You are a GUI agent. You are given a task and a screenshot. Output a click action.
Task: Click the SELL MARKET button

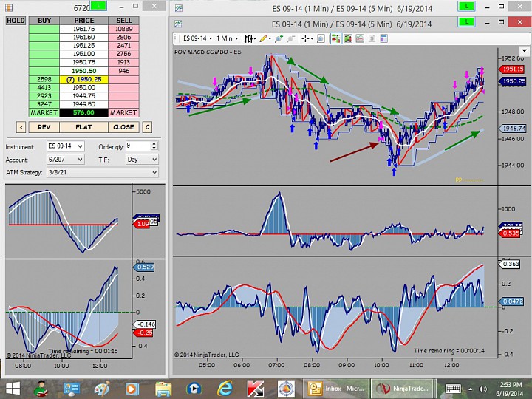tap(123, 112)
